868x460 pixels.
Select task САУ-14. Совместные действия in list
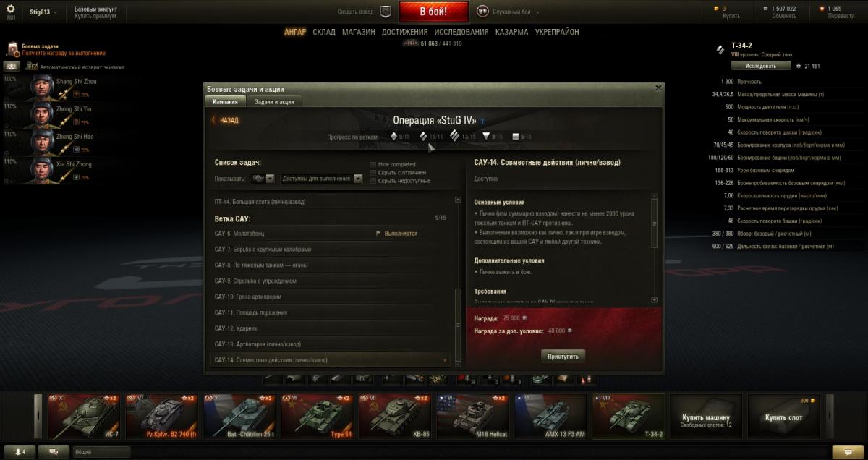pos(331,359)
